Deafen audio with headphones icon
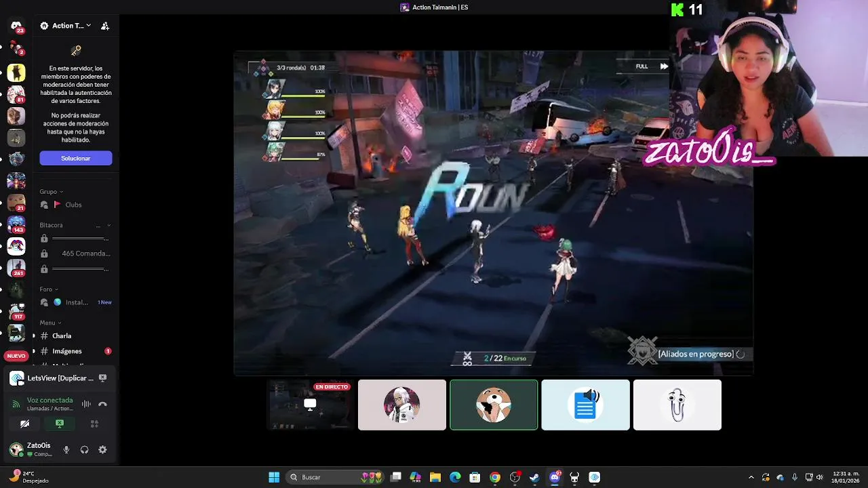The width and height of the screenshot is (868, 488). coord(84,449)
